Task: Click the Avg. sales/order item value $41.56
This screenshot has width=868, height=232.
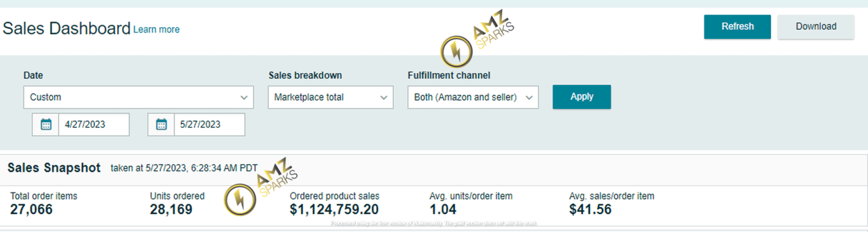Action: [590, 209]
